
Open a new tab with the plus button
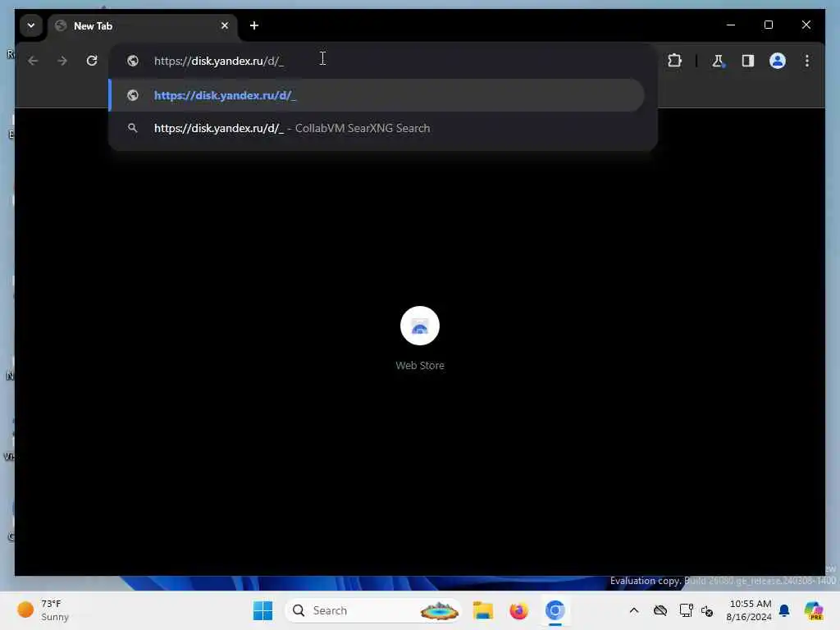pyautogui.click(x=254, y=25)
